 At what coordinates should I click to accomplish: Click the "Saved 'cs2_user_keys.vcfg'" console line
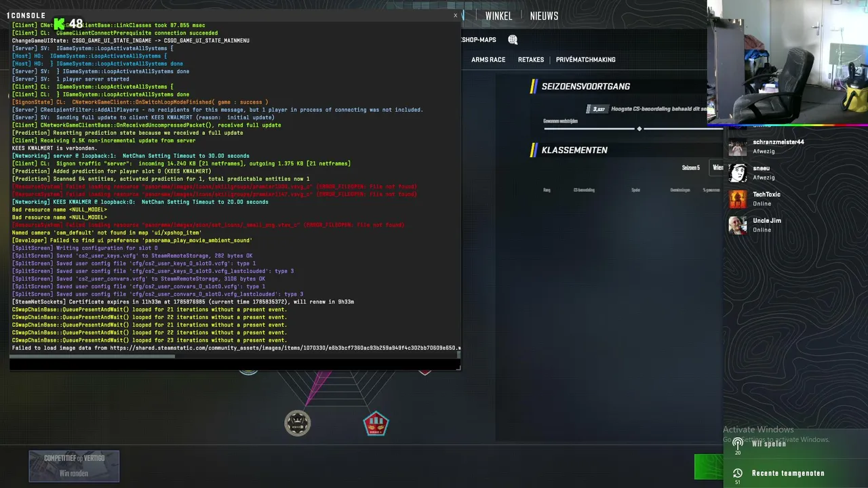click(132, 256)
